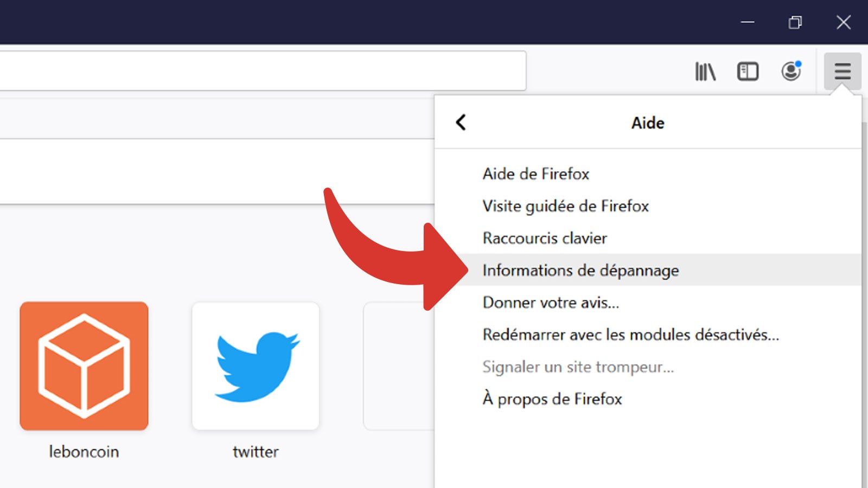868x488 pixels.
Task: Toggle the sidebar view icon
Action: pyautogui.click(x=748, y=72)
